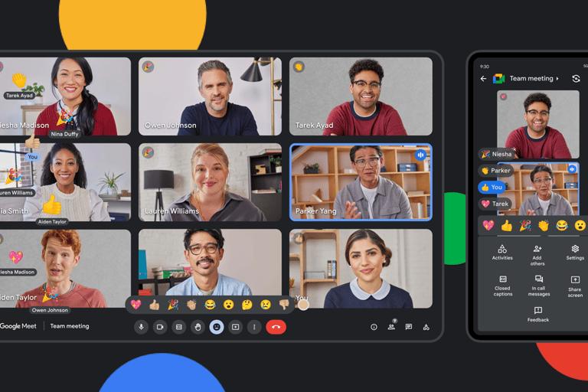The width and height of the screenshot is (588, 392).
Task: Open the chat panel icon
Action: click(x=409, y=327)
